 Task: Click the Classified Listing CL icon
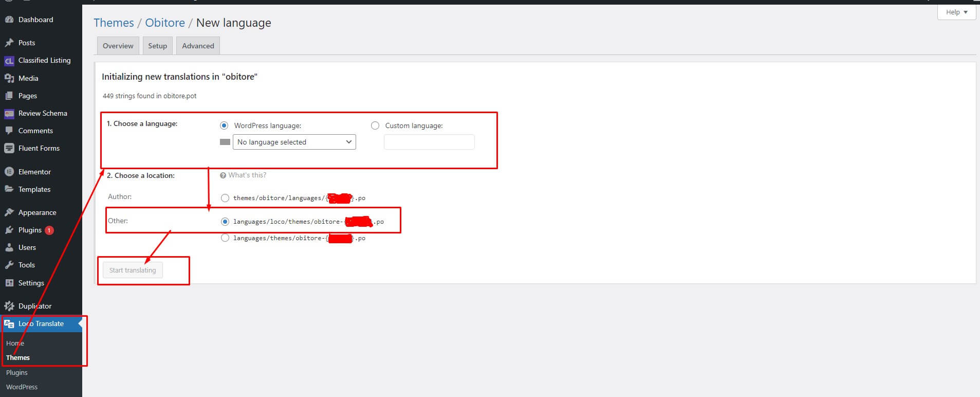[9, 61]
